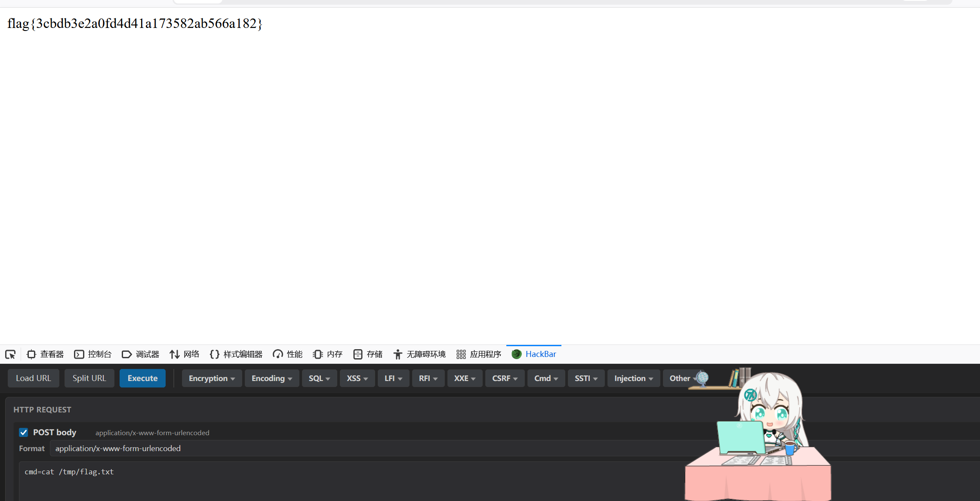Open the Storage (存储) tab
The width and height of the screenshot is (980, 501).
tap(368, 354)
